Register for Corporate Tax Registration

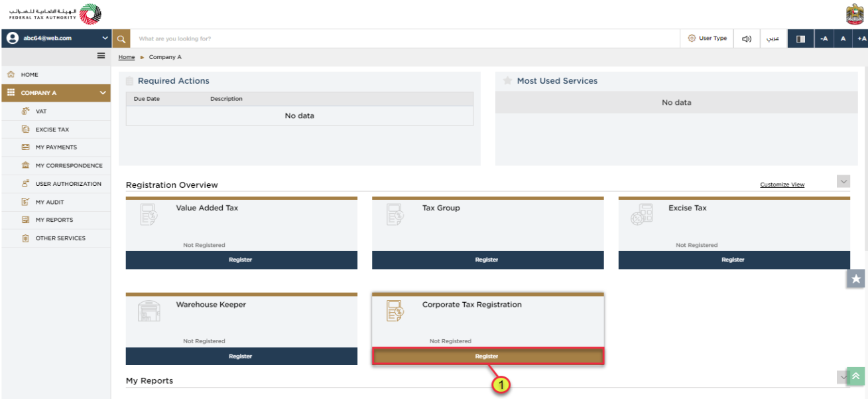click(x=488, y=357)
